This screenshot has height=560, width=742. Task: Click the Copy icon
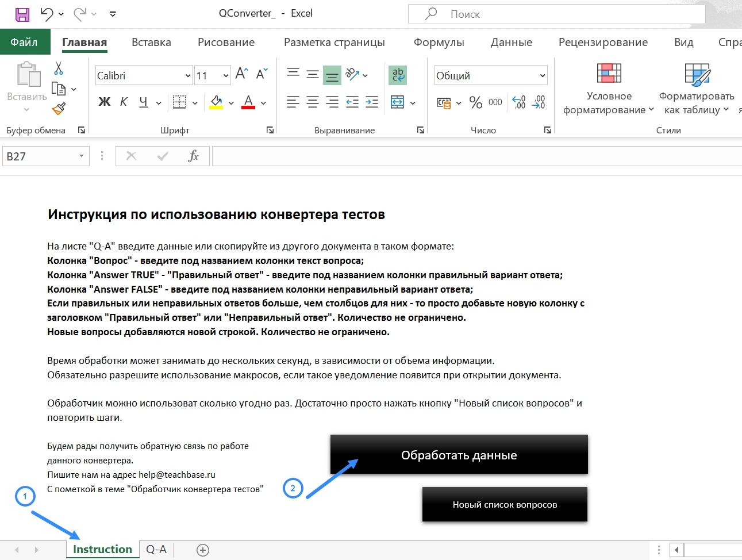[59, 89]
